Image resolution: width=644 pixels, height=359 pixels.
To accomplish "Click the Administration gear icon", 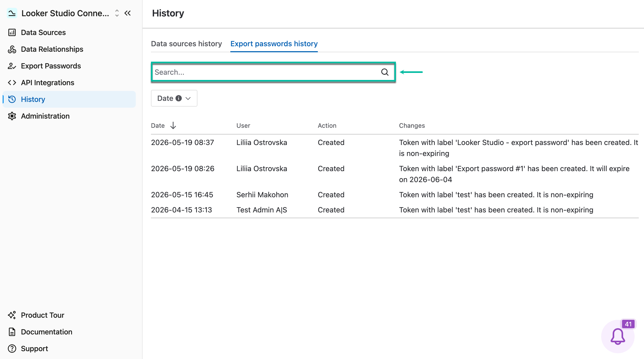I will pyautogui.click(x=12, y=116).
